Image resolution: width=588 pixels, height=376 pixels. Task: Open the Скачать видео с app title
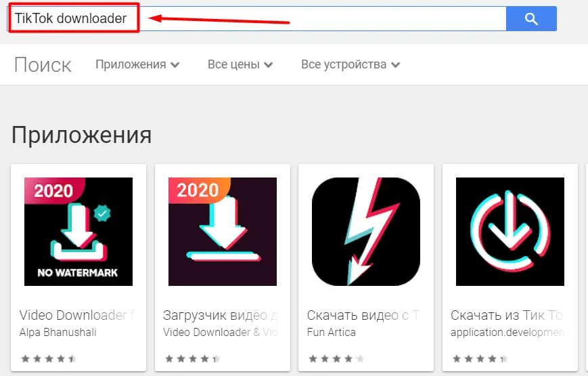[365, 315]
